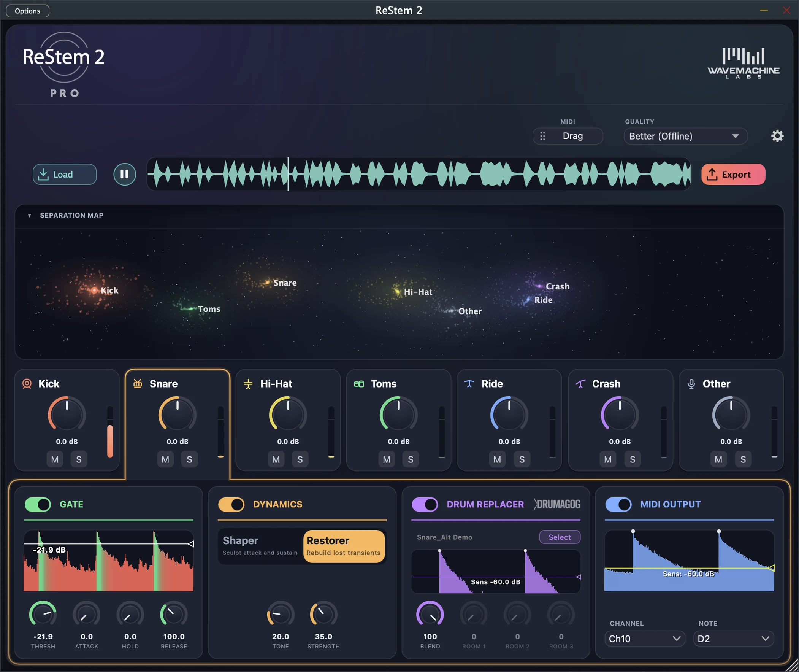Mute the Snare stem

tap(165, 459)
